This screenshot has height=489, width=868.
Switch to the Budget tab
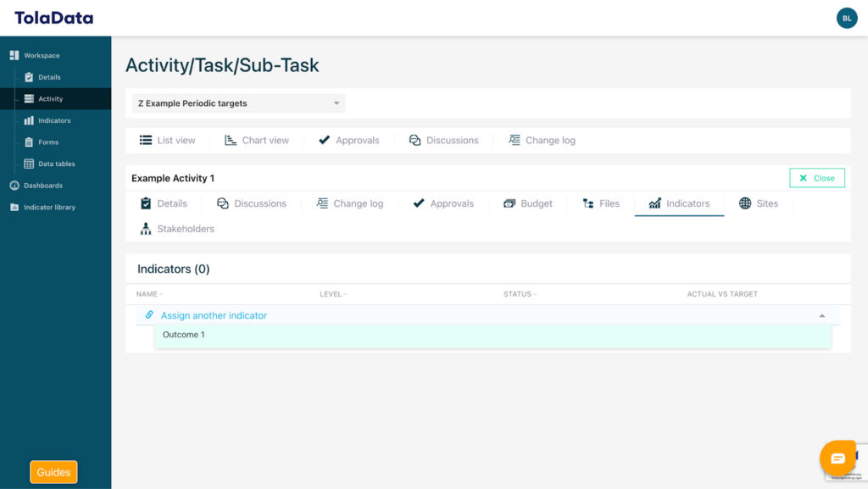[x=527, y=203]
